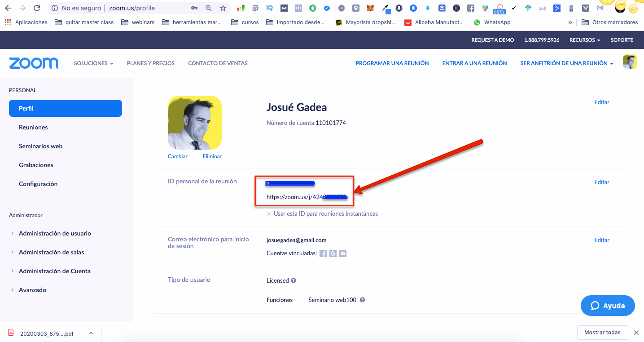Open the SOLUCIONES dropdown
Viewport: 644px width, 342px height.
click(93, 63)
